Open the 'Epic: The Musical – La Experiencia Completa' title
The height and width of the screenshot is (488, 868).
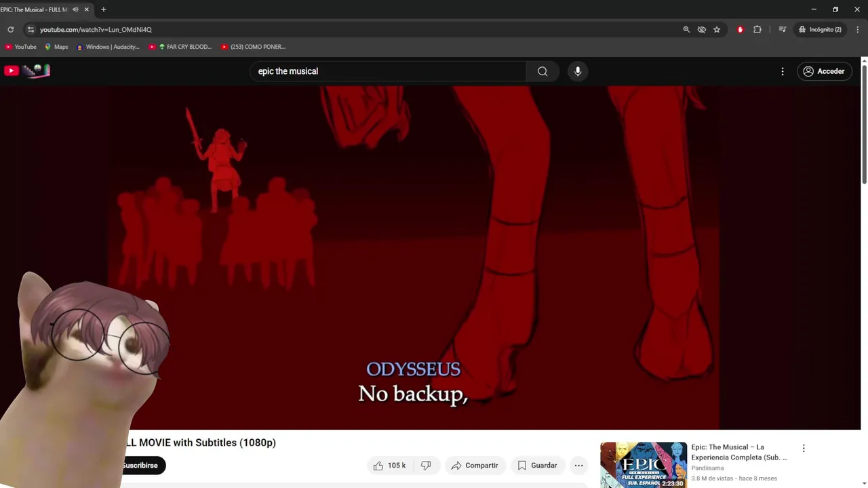(739, 452)
